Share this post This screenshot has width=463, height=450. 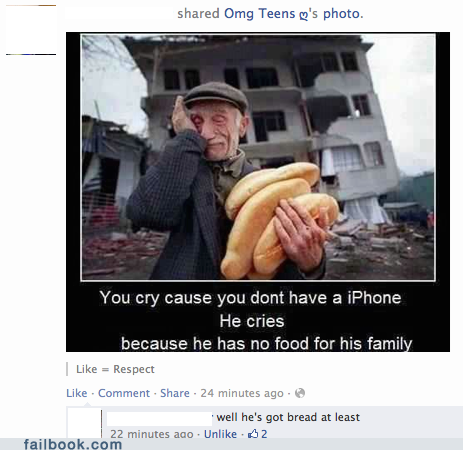[x=175, y=393]
